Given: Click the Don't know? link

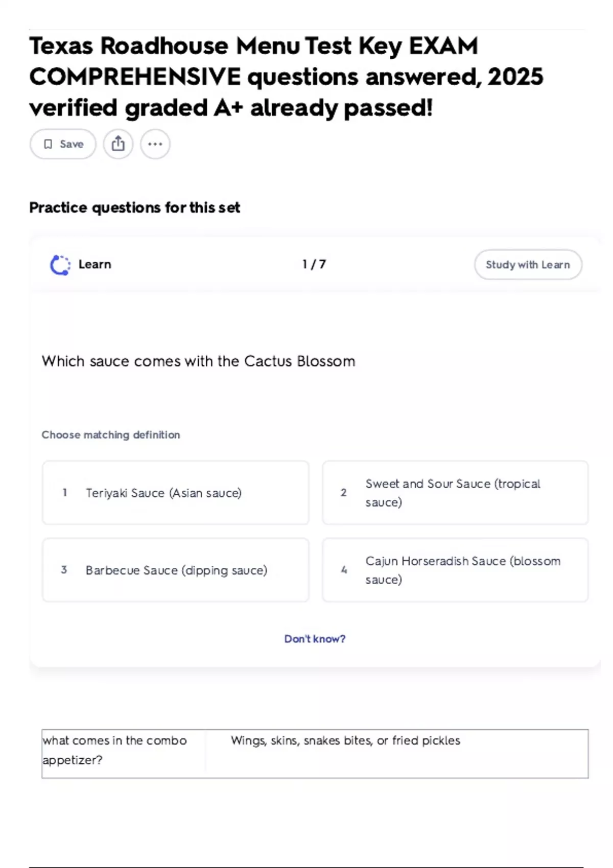Looking at the screenshot, I should point(315,639).
